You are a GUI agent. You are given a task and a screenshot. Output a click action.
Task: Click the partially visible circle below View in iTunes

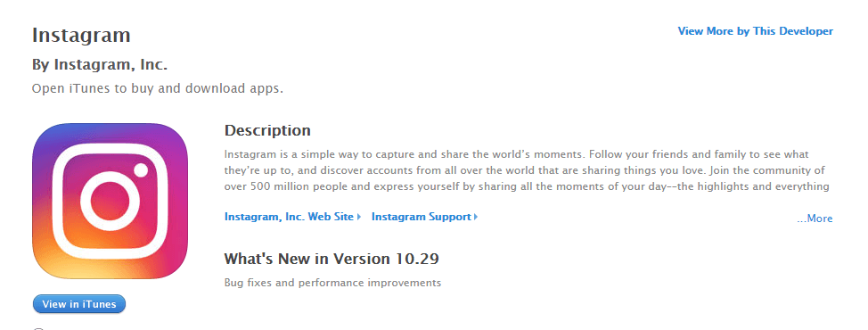click(38, 329)
